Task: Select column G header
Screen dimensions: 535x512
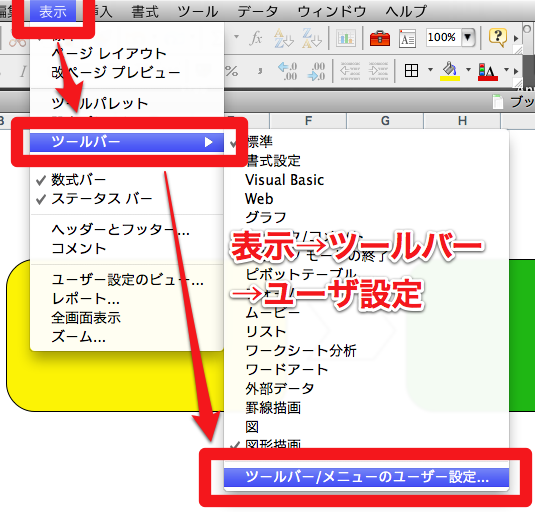Action: (x=385, y=121)
